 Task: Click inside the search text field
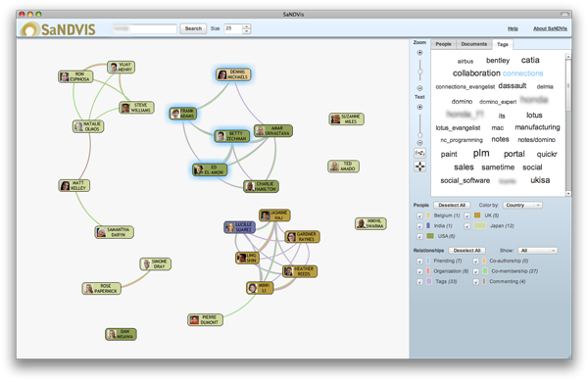(x=145, y=28)
